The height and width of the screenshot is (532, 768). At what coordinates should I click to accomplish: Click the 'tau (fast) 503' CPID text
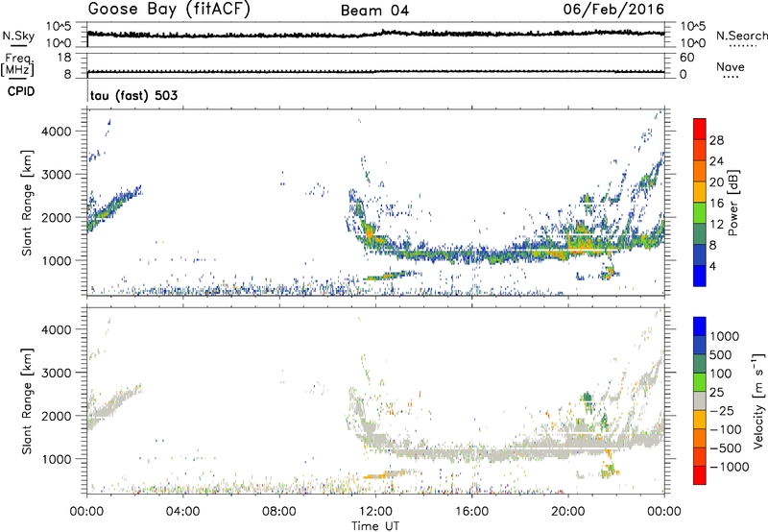133,95
